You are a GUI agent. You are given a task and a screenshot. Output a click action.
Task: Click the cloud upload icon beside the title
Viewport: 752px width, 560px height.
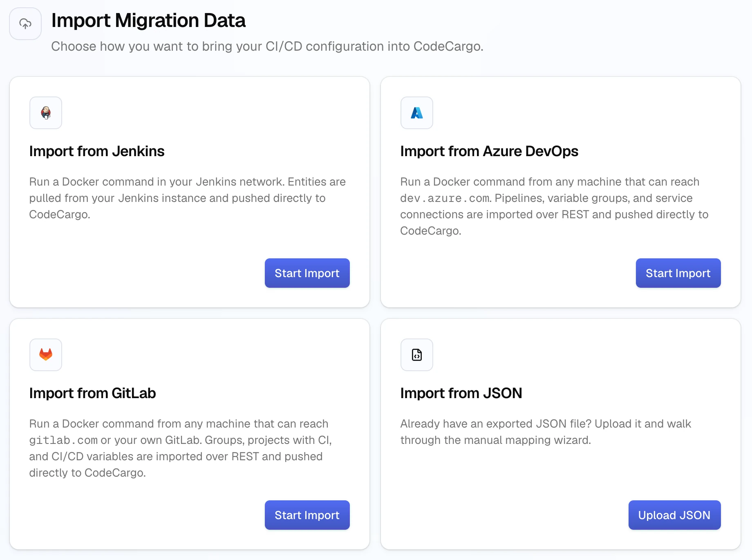(x=25, y=24)
